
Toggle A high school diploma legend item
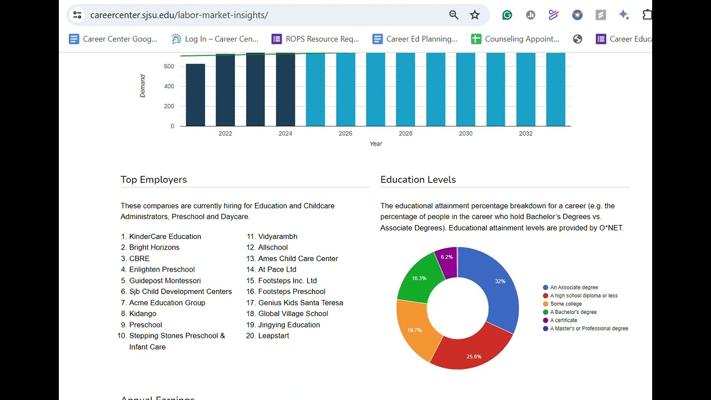pyautogui.click(x=580, y=296)
